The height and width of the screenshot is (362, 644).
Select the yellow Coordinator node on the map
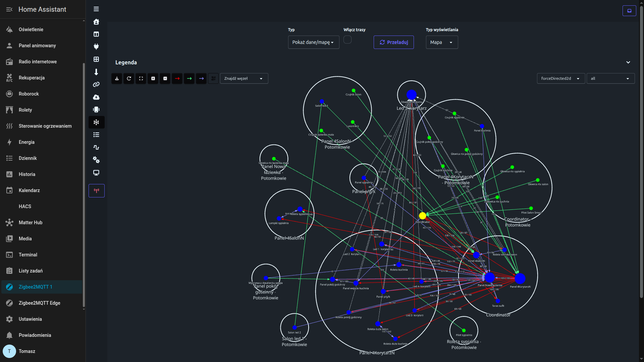tap(422, 216)
